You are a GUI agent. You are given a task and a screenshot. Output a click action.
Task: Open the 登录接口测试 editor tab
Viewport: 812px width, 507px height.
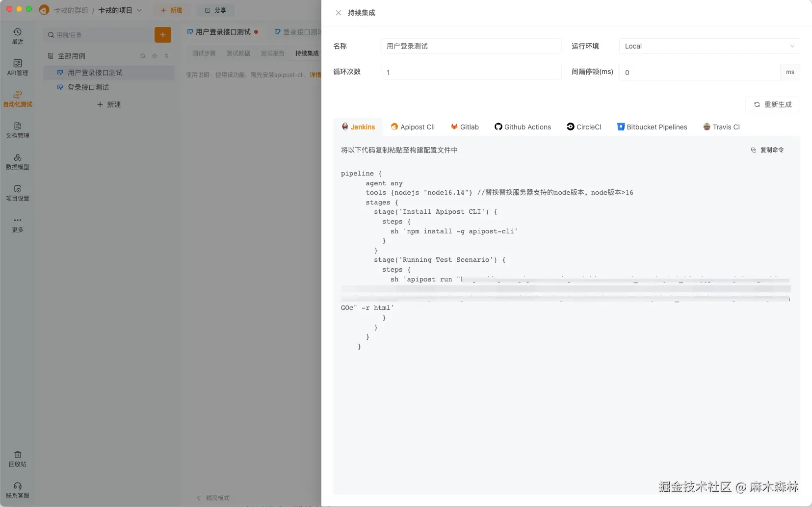tap(297, 32)
